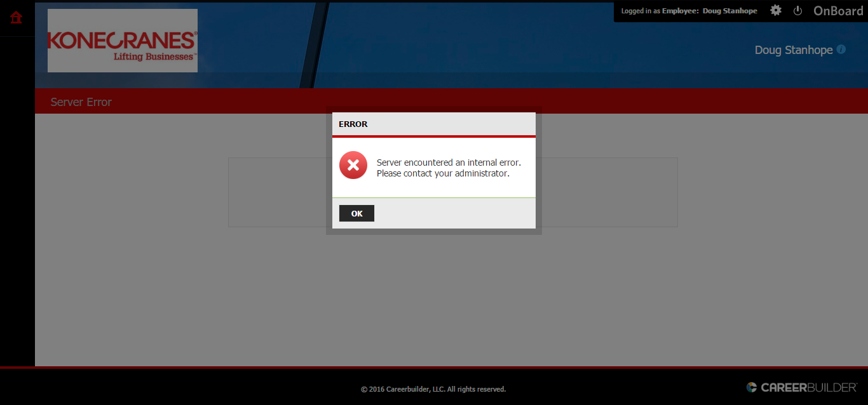Screen dimensions: 868x405
Task: Click the 'Please contact your administrator' line
Action: click(443, 173)
